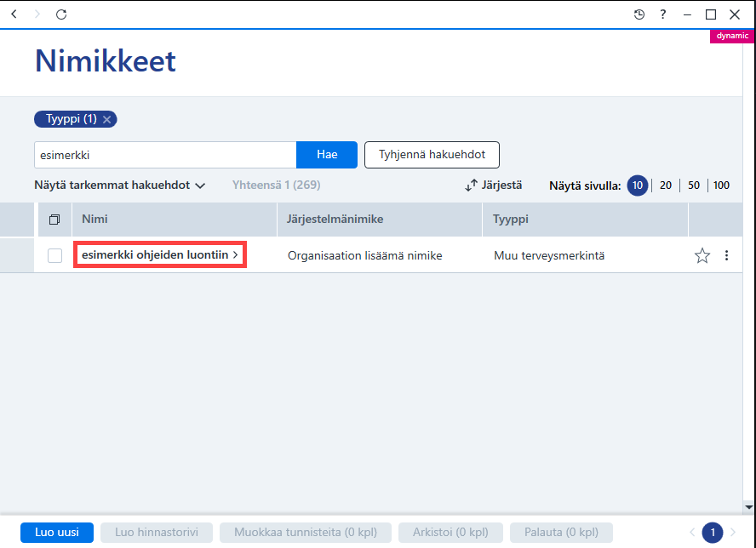Toggle the select-all icon in the table header
The width and height of the screenshot is (756, 548).
point(54,220)
